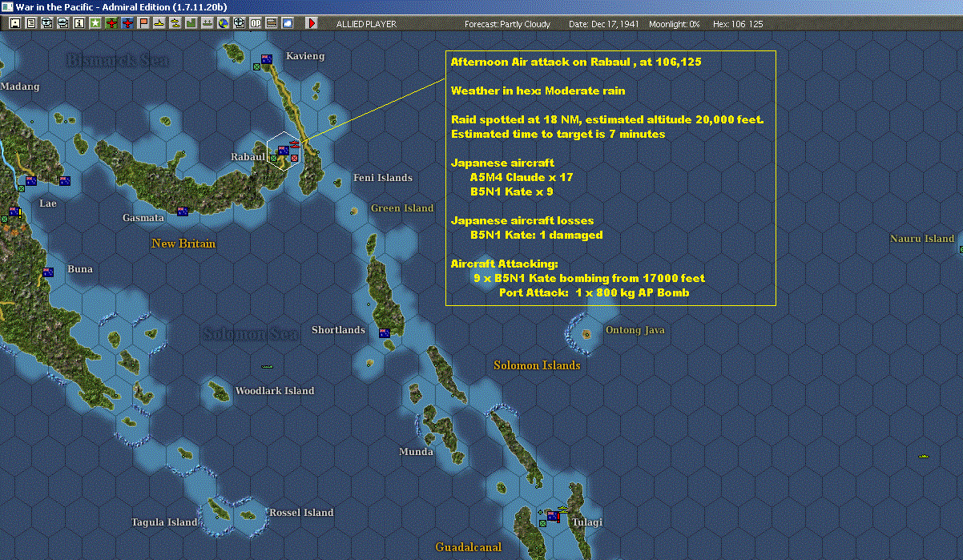Screen dimensions: 963x560
Task: Select the yellow ship icon above Tulagi
Action: point(563,510)
